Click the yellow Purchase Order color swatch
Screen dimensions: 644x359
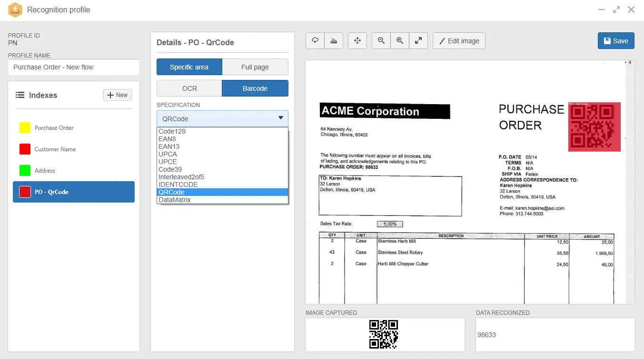tap(24, 127)
